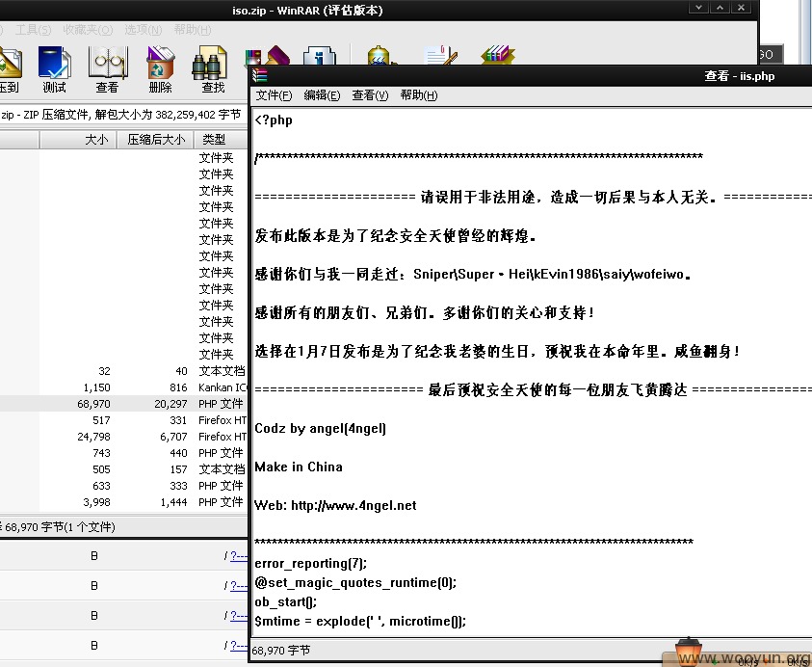This screenshot has width=812, height=667.
Task: Click the line 感谢所有的朋友们、兄弟们
Action: coord(424,312)
